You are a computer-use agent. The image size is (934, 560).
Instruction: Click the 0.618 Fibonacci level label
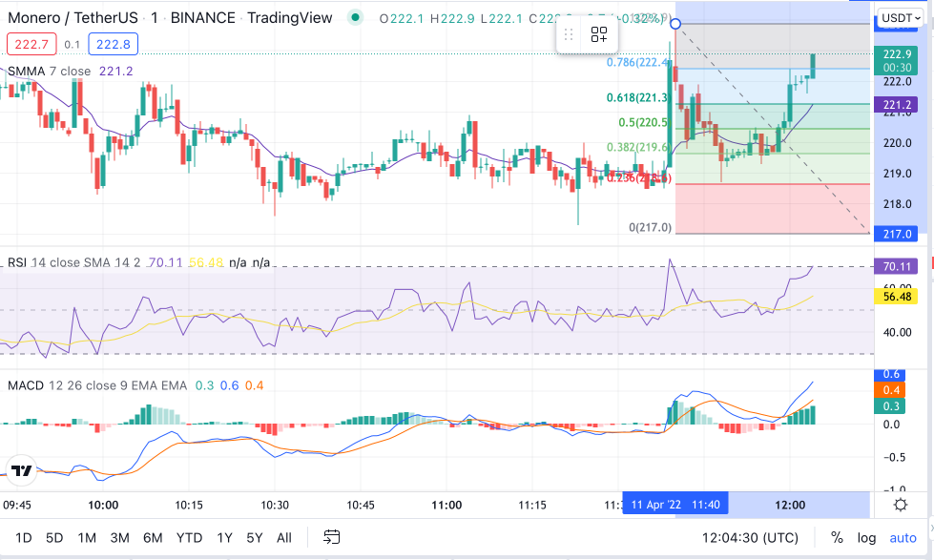638,97
